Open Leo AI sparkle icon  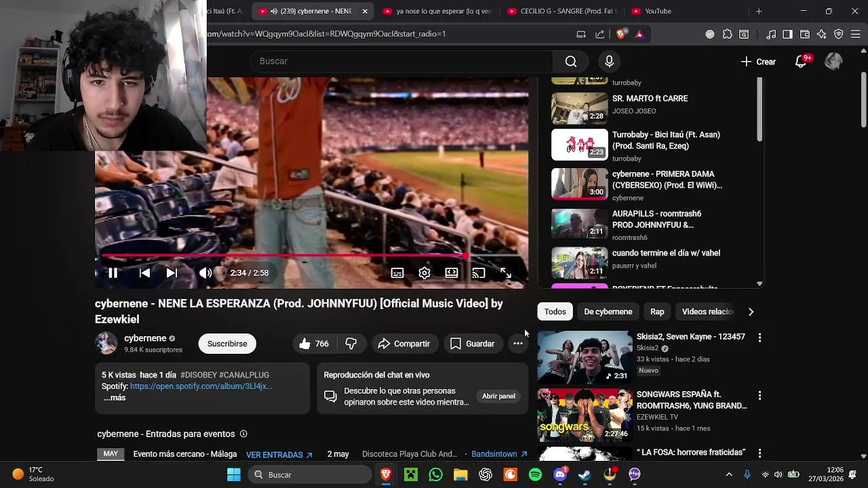pos(822,34)
